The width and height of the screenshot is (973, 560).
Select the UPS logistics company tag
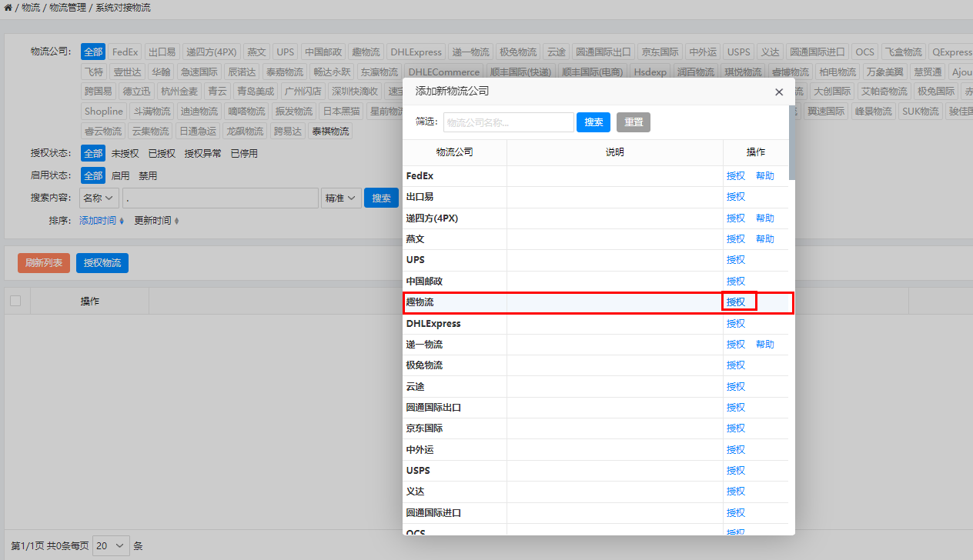tap(285, 52)
